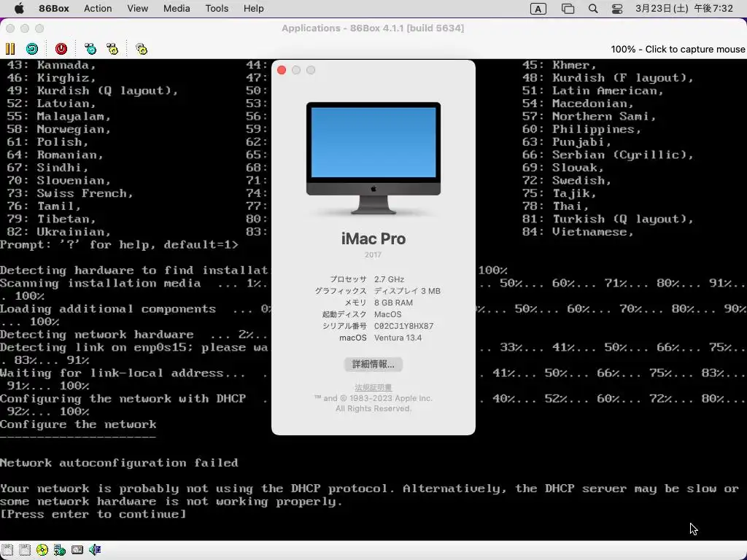Open Spotlight search in the menu bar

[592, 8]
